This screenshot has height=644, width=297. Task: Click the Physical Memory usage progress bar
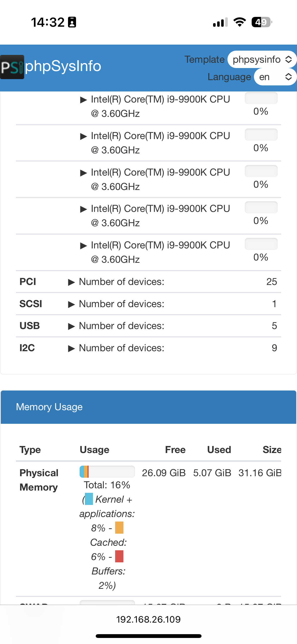click(x=107, y=472)
